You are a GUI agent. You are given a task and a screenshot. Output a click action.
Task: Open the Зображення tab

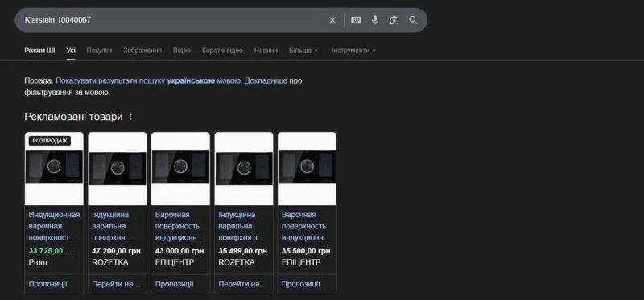[x=142, y=51]
